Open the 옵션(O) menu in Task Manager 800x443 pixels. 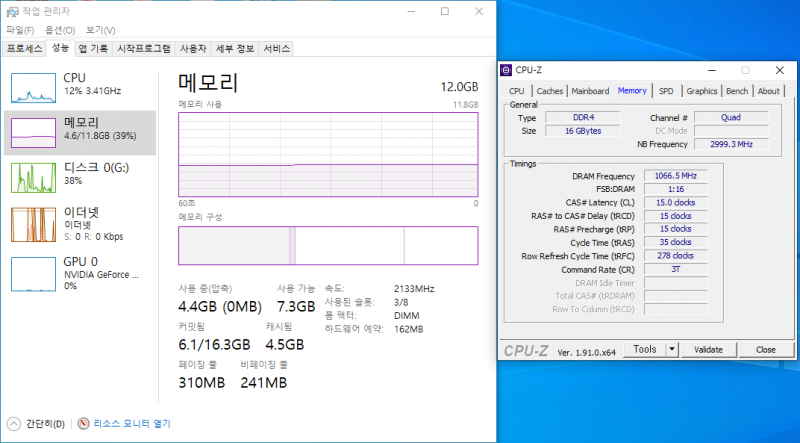click(x=60, y=30)
